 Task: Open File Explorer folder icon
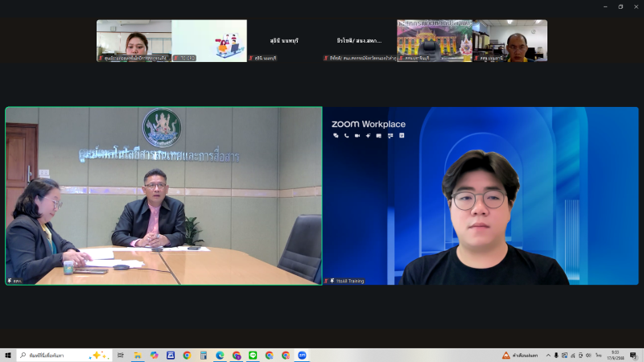coord(138,355)
